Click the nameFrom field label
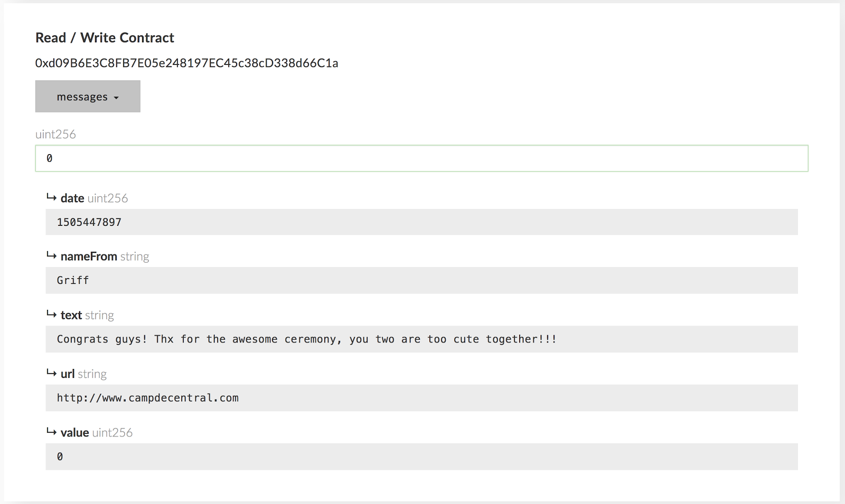This screenshot has height=504, width=845. 89,256
